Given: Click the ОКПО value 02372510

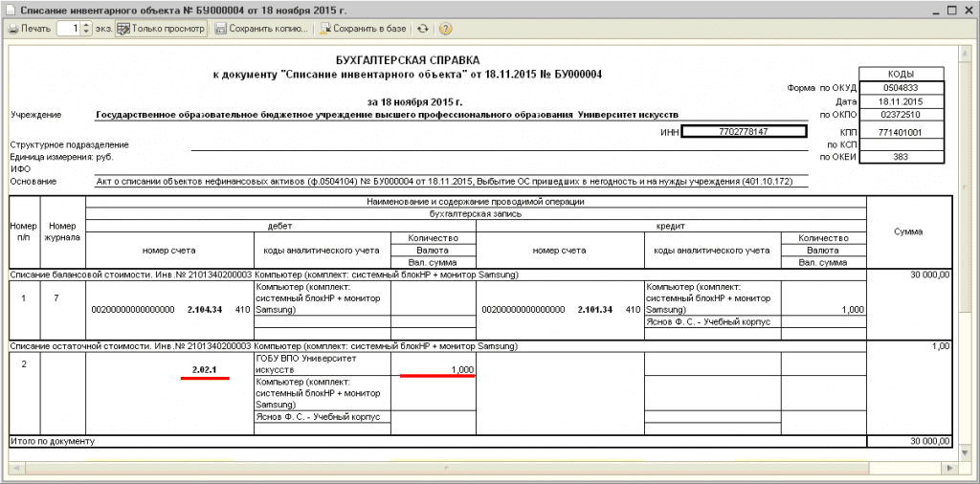Looking at the screenshot, I should click(902, 114).
